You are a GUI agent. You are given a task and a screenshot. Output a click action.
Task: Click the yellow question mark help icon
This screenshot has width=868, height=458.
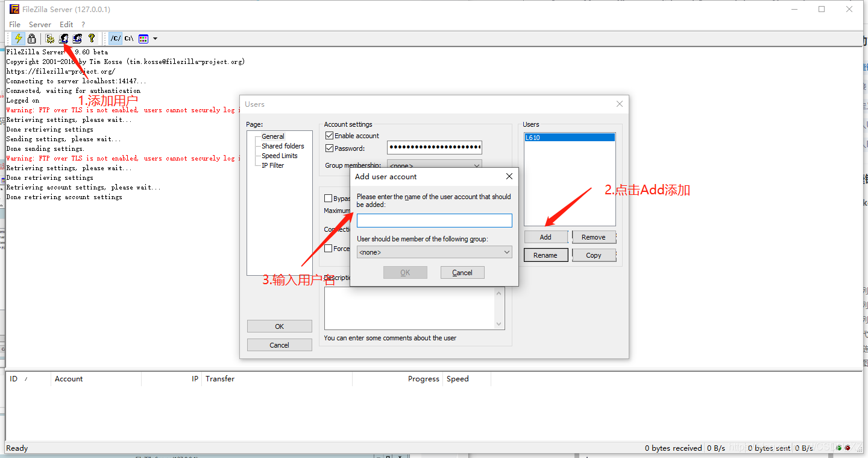[92, 39]
